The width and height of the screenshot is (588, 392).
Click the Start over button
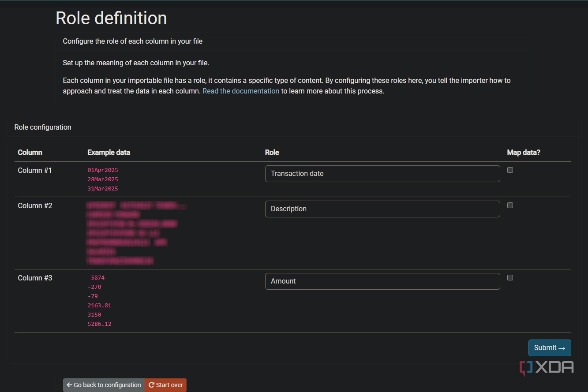165,385
